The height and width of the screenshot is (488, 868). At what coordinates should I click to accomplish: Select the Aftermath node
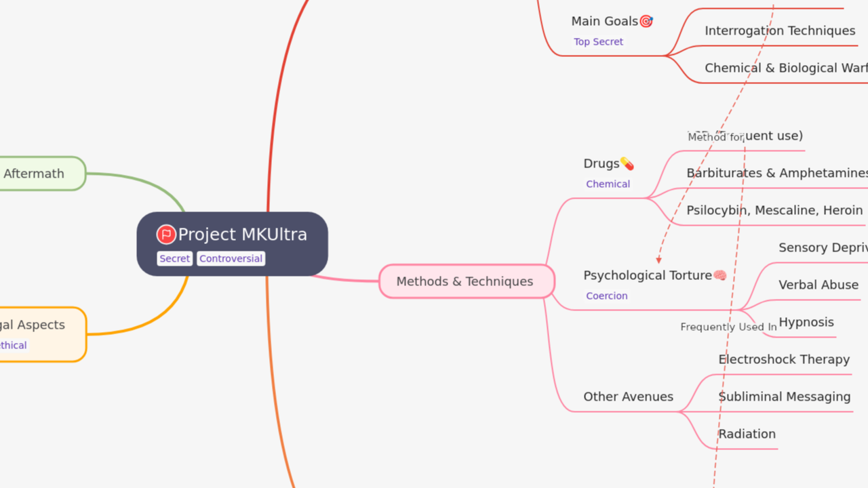[42, 174]
